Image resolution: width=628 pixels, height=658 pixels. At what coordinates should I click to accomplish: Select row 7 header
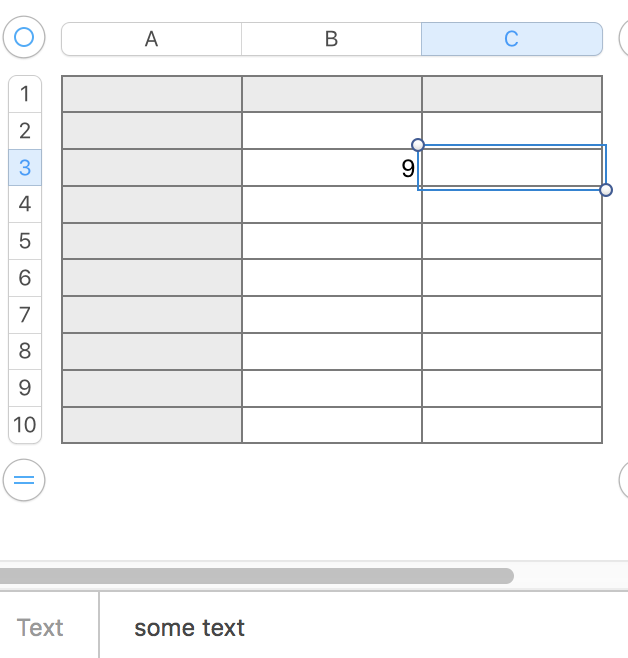pyautogui.click(x=25, y=314)
